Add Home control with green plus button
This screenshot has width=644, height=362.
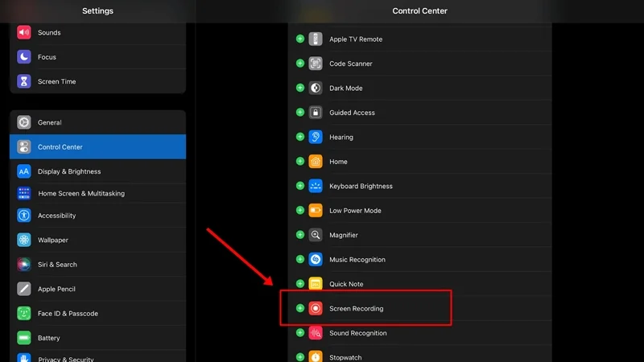click(x=299, y=162)
